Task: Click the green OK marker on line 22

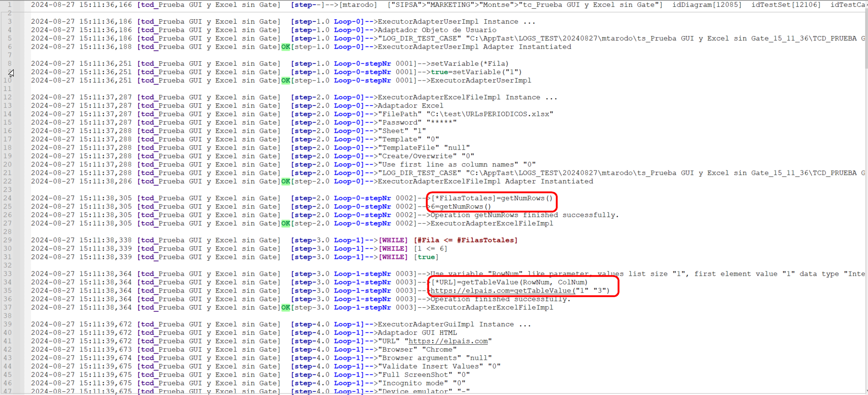Action: coord(286,181)
